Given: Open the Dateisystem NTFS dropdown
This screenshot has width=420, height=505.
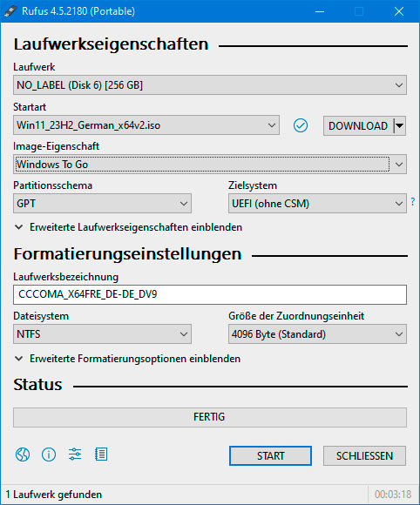Looking at the screenshot, I should pyautogui.click(x=102, y=334).
